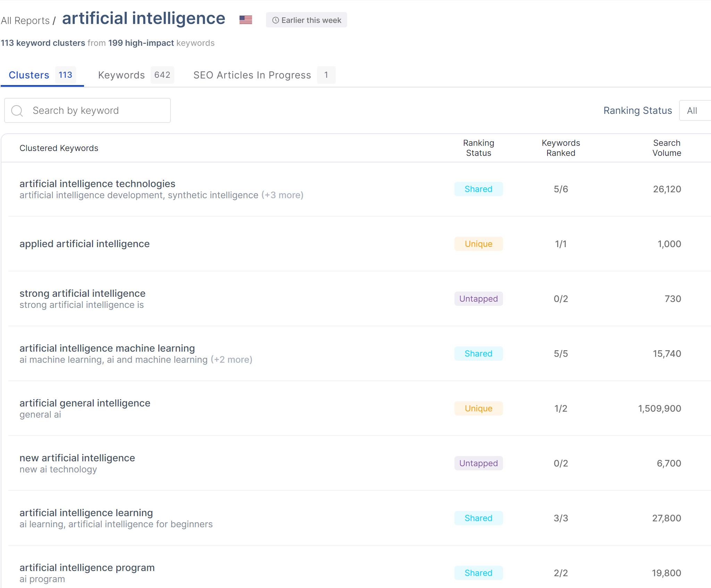Expand the '+3 more' keywords

point(282,195)
